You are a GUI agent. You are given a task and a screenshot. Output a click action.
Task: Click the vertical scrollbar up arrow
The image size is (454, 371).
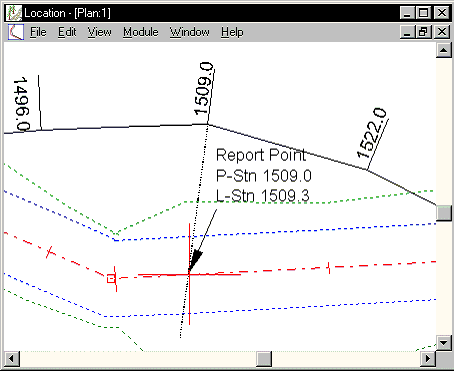coord(443,50)
